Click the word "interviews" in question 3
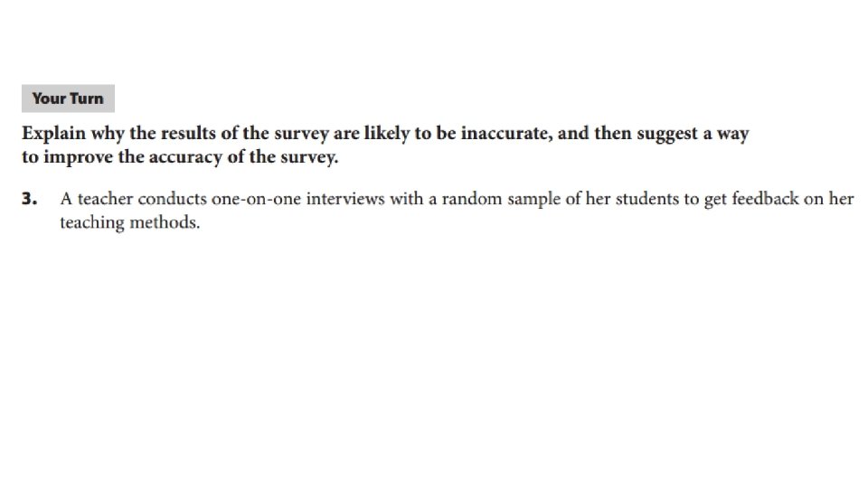The height and width of the screenshot is (488, 868). 345,199
